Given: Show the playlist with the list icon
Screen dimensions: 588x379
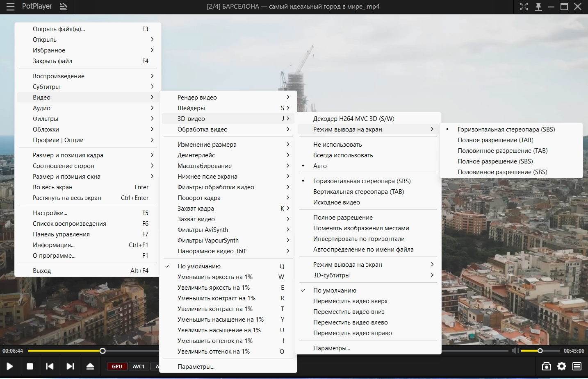Looking at the screenshot, I should (x=577, y=366).
